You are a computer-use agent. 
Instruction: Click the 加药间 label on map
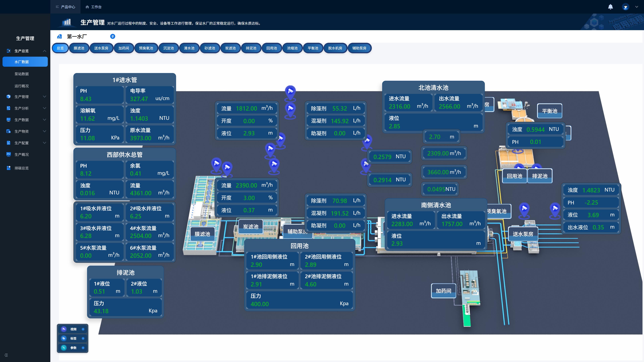click(x=443, y=291)
